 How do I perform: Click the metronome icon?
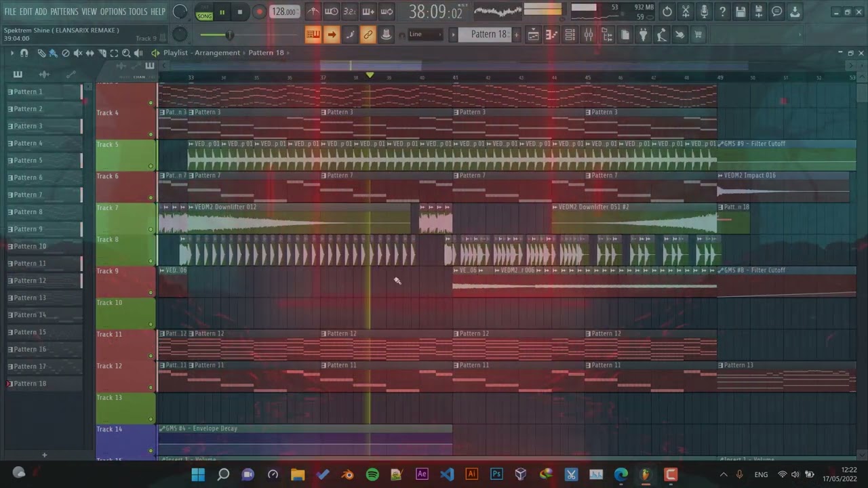click(x=313, y=12)
